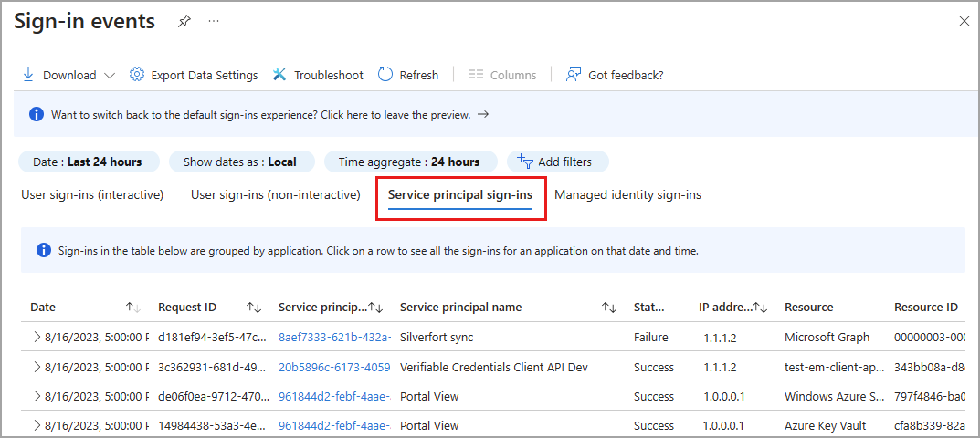Screen dimensions: 980x438
Task: Click the Got feedback person icon
Action: pos(574,74)
